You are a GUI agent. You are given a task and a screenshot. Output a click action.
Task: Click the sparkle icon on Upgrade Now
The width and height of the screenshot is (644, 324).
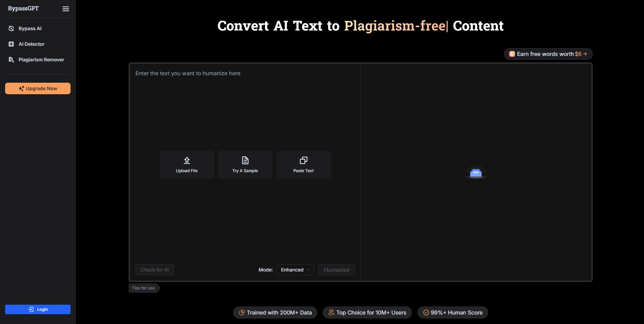[x=21, y=88]
